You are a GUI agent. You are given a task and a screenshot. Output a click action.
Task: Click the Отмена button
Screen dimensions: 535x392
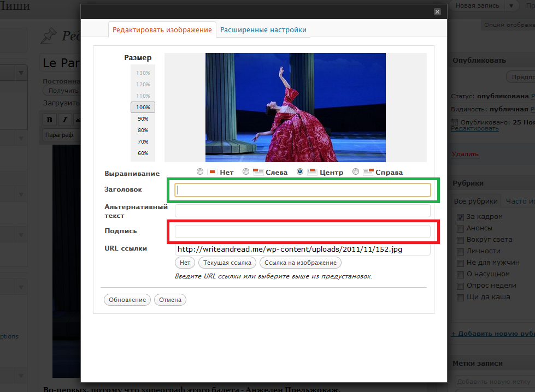click(x=171, y=300)
